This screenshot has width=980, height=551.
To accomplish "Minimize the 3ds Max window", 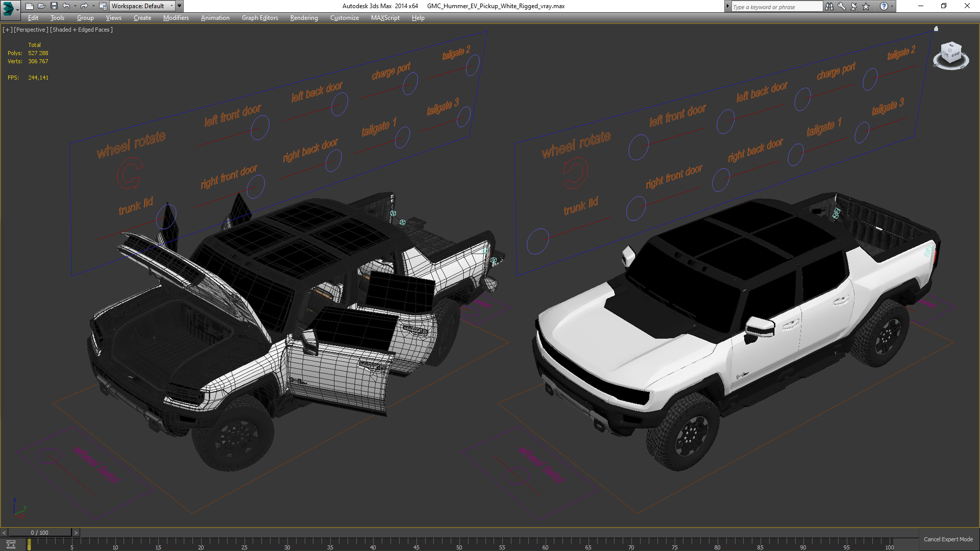I will pos(921,6).
